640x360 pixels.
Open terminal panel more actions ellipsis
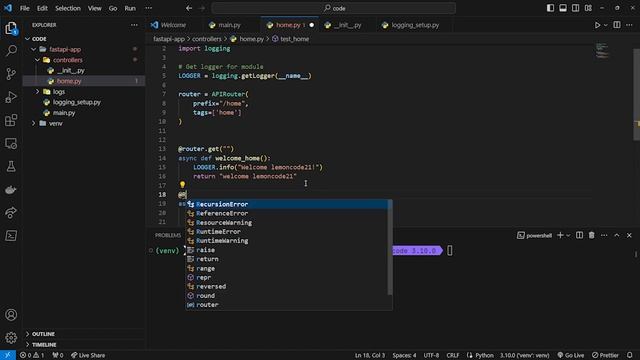point(604,235)
